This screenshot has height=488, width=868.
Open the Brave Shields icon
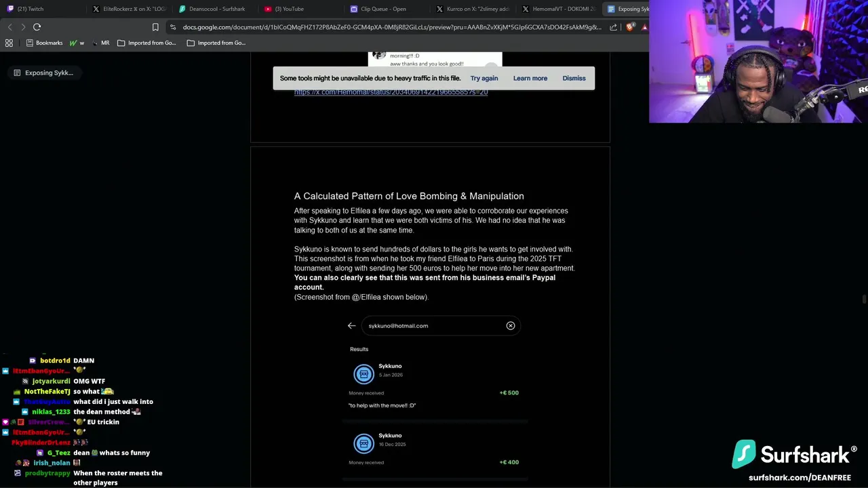pos(630,27)
